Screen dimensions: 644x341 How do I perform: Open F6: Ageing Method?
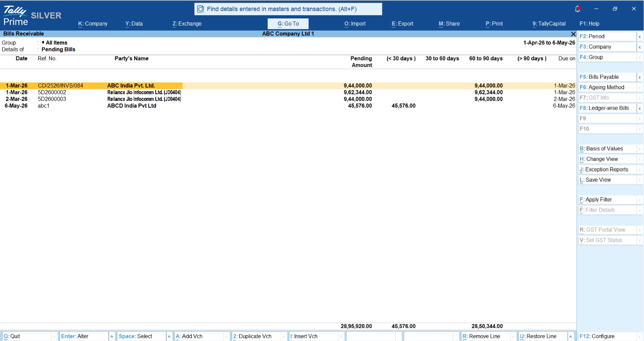(x=607, y=88)
